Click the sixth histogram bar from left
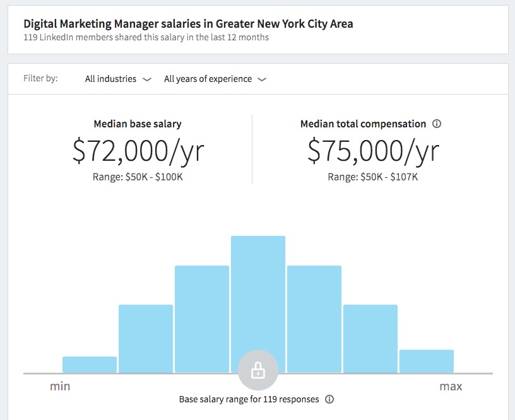The height and width of the screenshot is (420, 515). pos(370,339)
